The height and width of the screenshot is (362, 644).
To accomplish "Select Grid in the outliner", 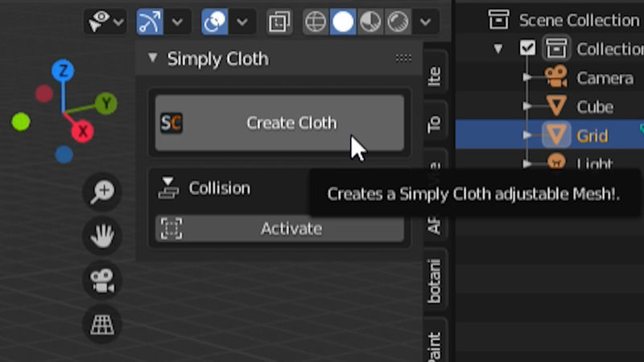I will tap(592, 135).
